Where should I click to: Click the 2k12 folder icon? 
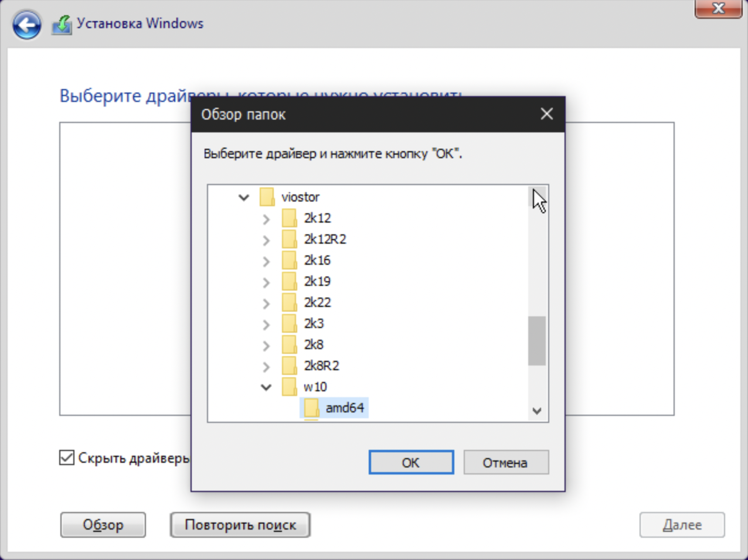[x=289, y=218]
